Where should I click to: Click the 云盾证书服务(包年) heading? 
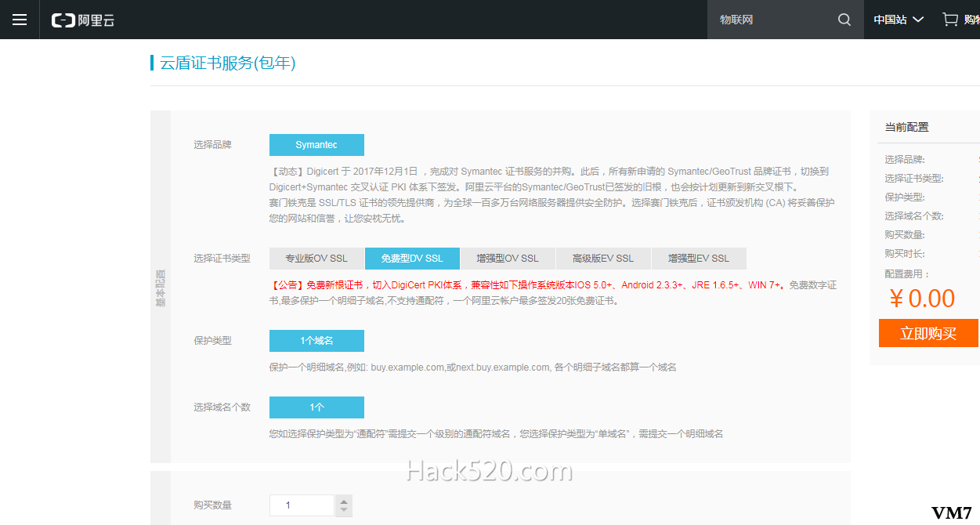228,63
